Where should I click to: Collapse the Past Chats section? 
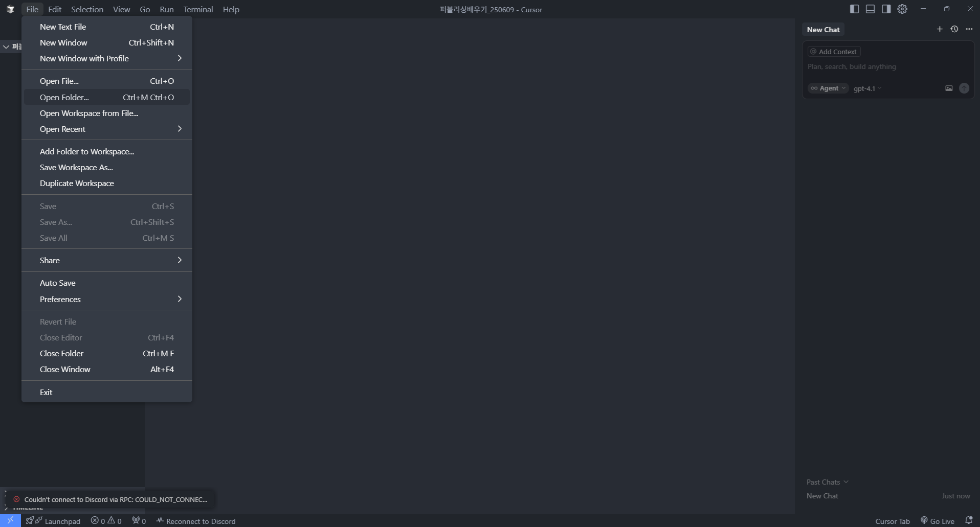tap(827, 482)
